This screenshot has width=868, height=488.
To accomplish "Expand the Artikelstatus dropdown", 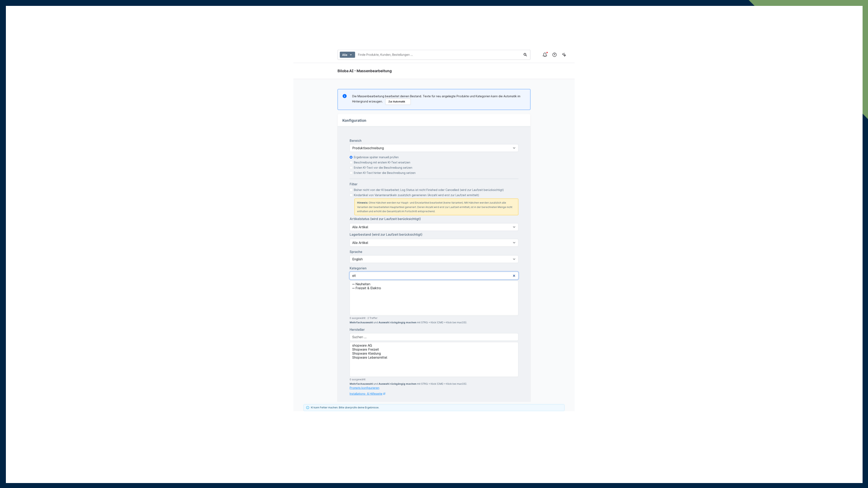I will (x=434, y=227).
